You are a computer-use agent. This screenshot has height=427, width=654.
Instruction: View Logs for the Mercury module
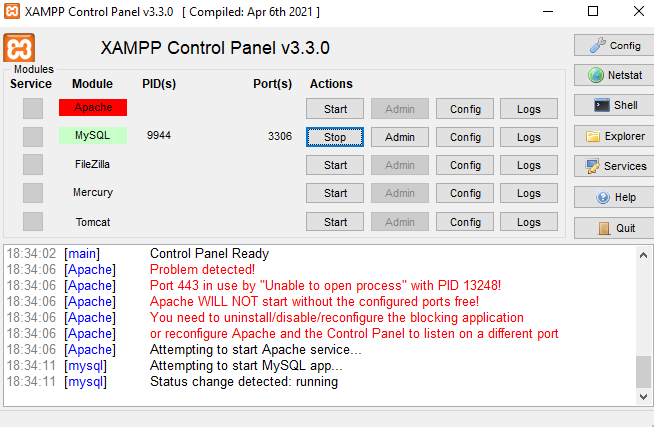[529, 193]
